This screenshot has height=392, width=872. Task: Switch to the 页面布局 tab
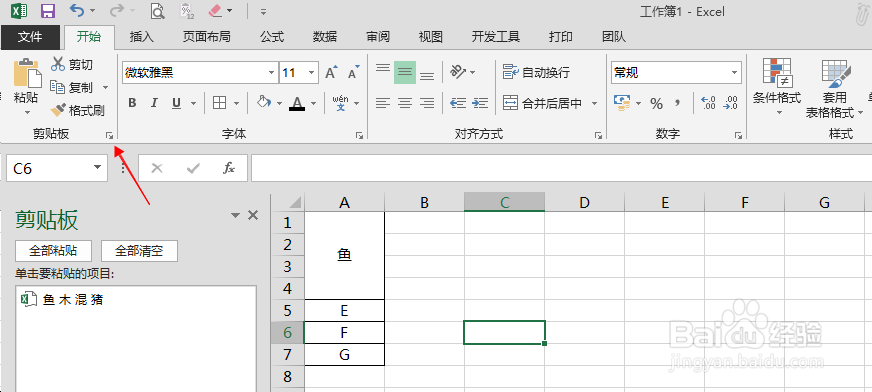tap(206, 37)
